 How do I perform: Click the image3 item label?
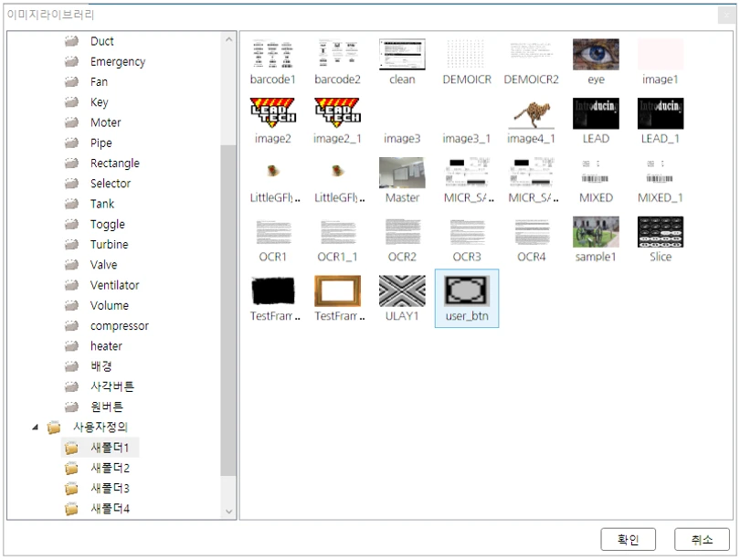click(x=402, y=138)
